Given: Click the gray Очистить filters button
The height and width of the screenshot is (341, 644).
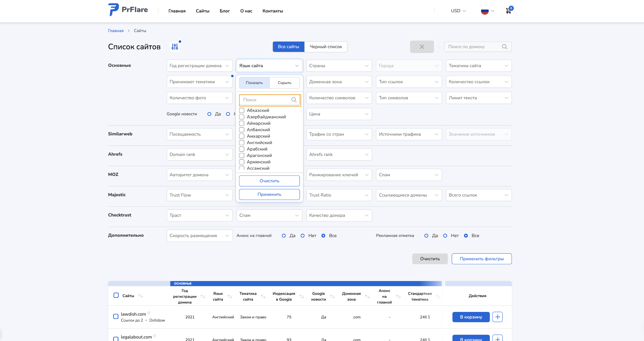Looking at the screenshot, I should pyautogui.click(x=430, y=259).
